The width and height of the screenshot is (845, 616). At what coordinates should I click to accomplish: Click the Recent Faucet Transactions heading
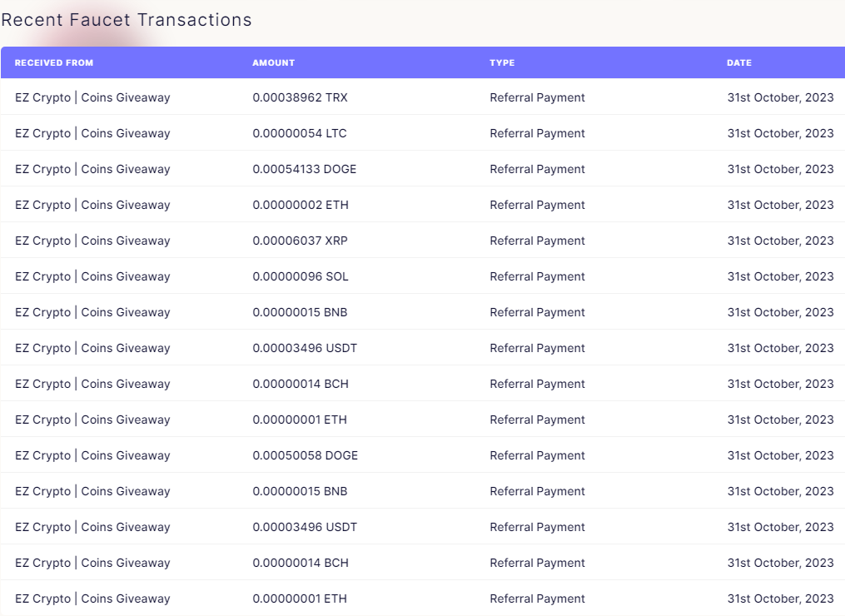coord(127,20)
